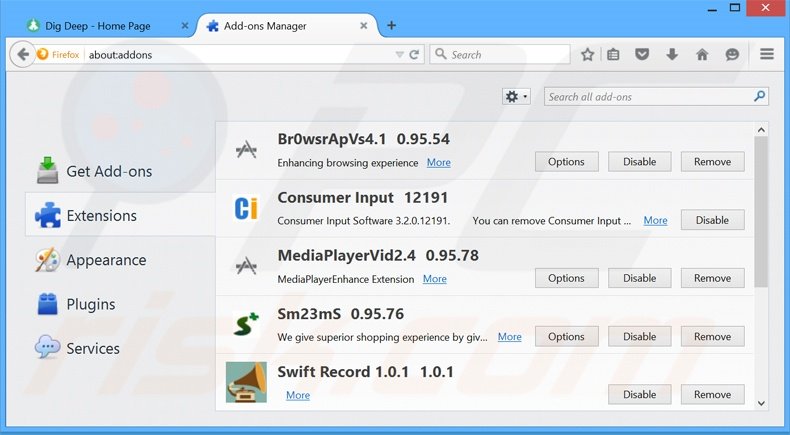Open Plugins category
790x435 pixels.
pos(120,304)
